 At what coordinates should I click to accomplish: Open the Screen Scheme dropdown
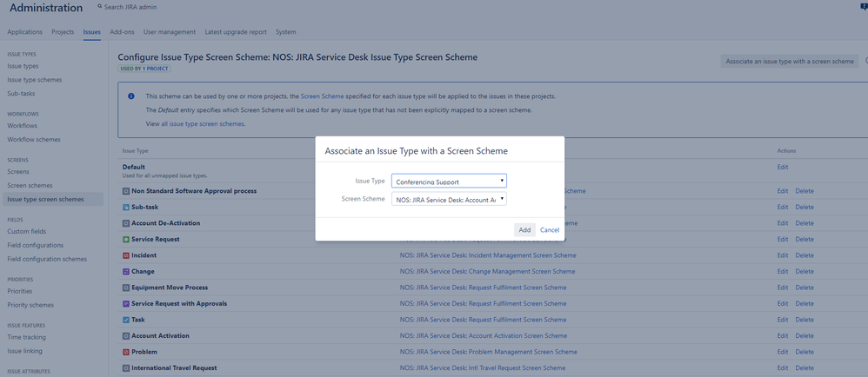[x=449, y=199]
